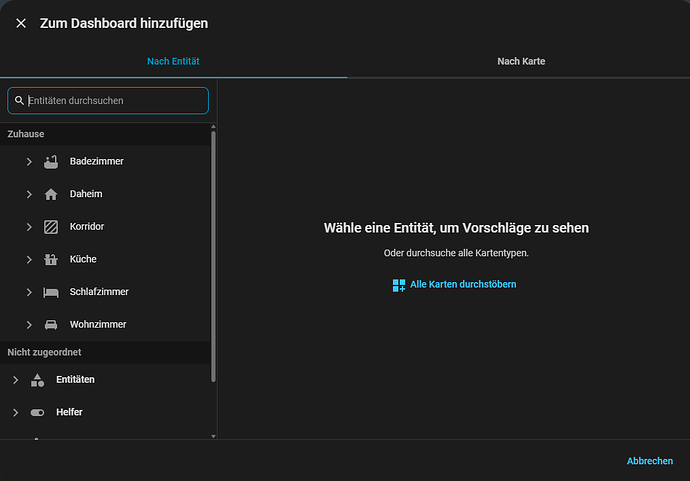Viewport: 690px width, 481px height.
Task: Select the Daheim label
Action: pos(86,194)
